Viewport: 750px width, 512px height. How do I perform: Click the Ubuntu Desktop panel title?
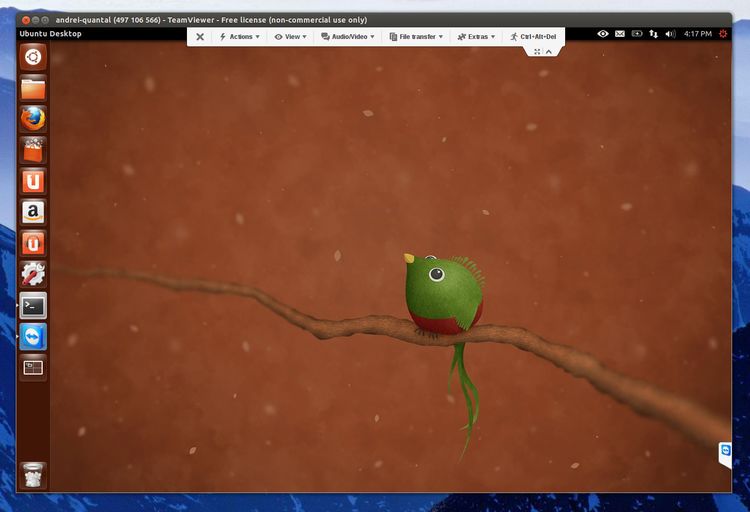tap(50, 33)
